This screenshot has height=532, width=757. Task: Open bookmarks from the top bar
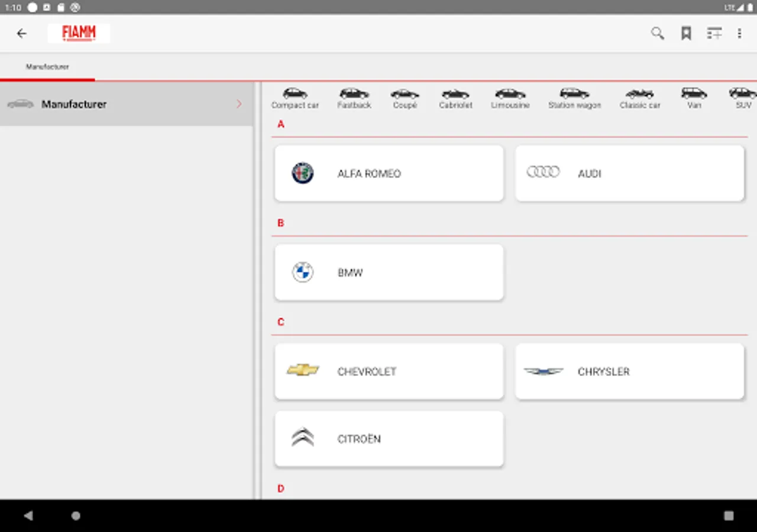tap(686, 33)
